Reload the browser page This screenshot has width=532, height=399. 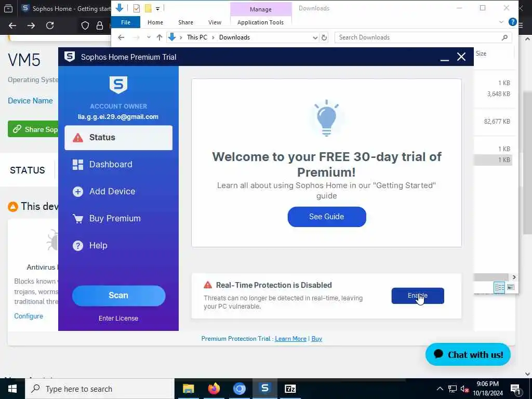click(50, 25)
